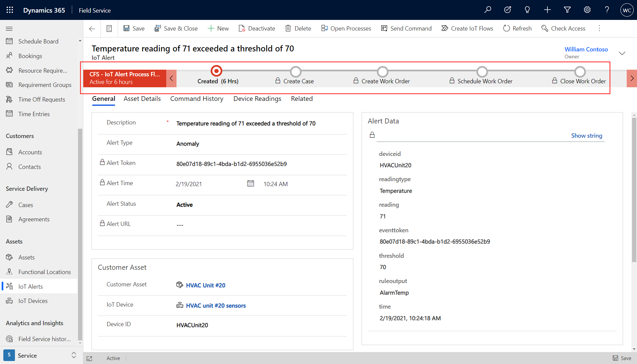Viewport: 637px width, 364px height.
Task: Expand the owner dropdown for William Contoso
Action: coord(623,52)
